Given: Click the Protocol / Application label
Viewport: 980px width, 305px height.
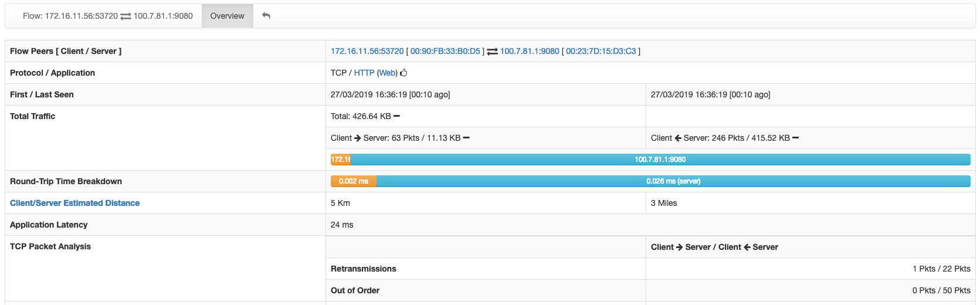Looking at the screenshot, I should click(x=52, y=73).
